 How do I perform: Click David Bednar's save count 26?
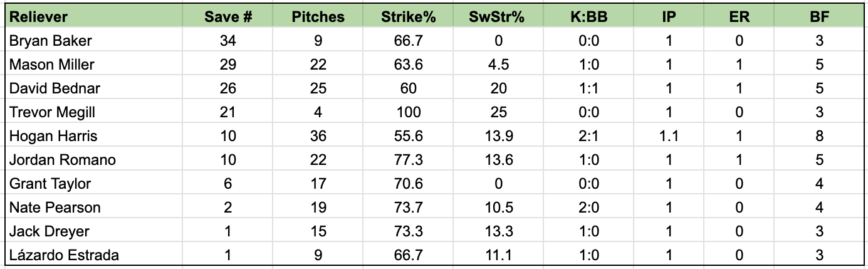[228, 88]
